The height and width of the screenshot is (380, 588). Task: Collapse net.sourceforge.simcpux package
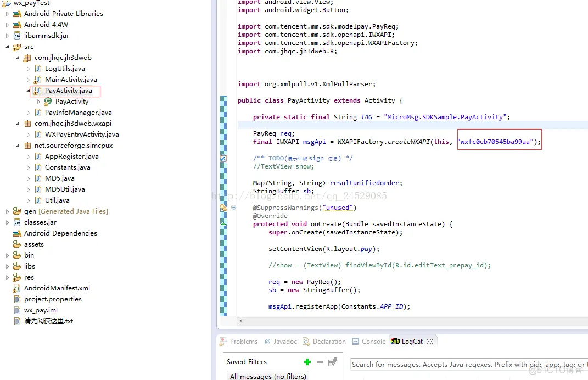18,146
